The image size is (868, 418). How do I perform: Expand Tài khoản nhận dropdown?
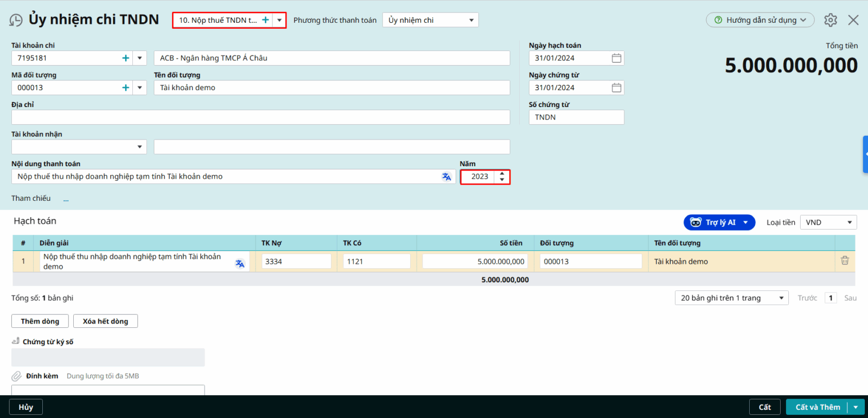(x=139, y=147)
